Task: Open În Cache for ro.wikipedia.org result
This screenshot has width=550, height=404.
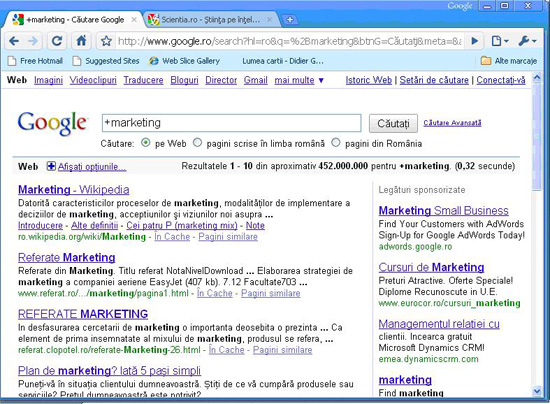Action: coord(172,237)
